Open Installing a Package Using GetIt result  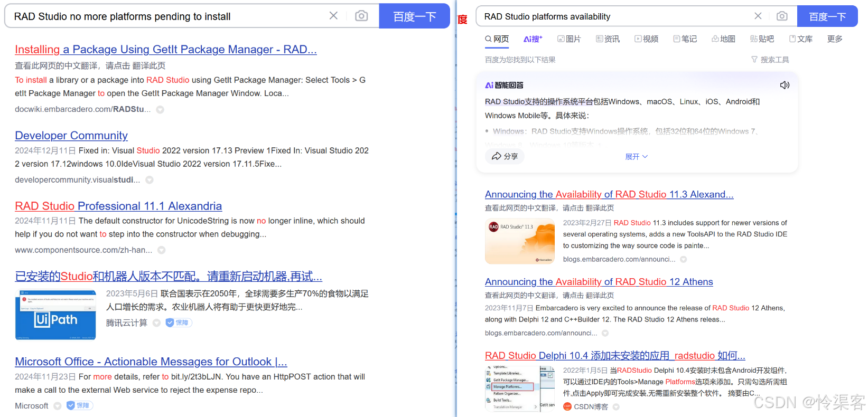(x=166, y=49)
